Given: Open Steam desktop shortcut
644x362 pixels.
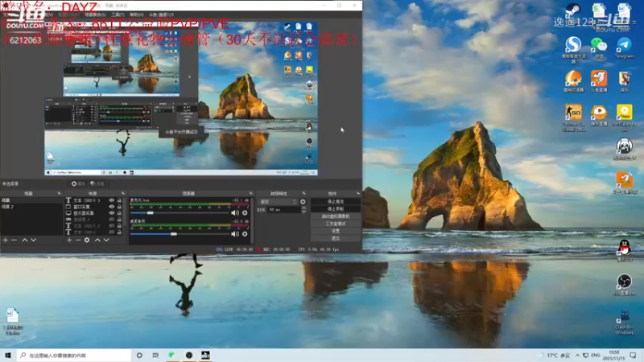Looking at the screenshot, I should (573, 10).
